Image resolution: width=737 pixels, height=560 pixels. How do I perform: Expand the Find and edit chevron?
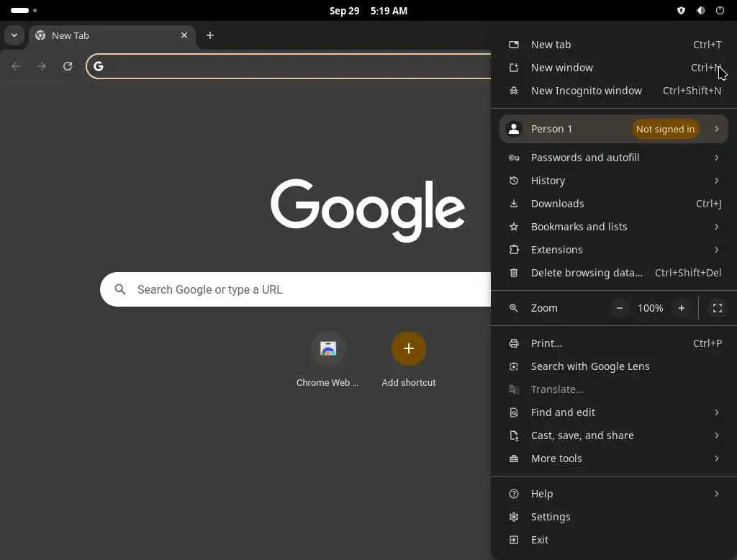click(716, 412)
